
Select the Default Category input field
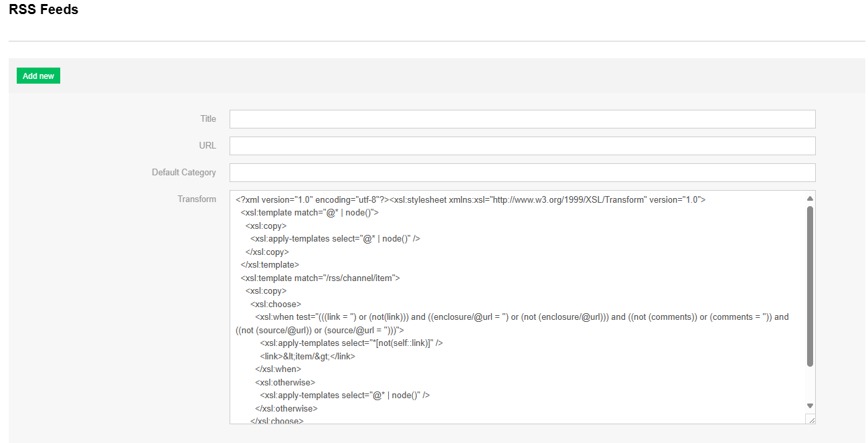click(522, 173)
